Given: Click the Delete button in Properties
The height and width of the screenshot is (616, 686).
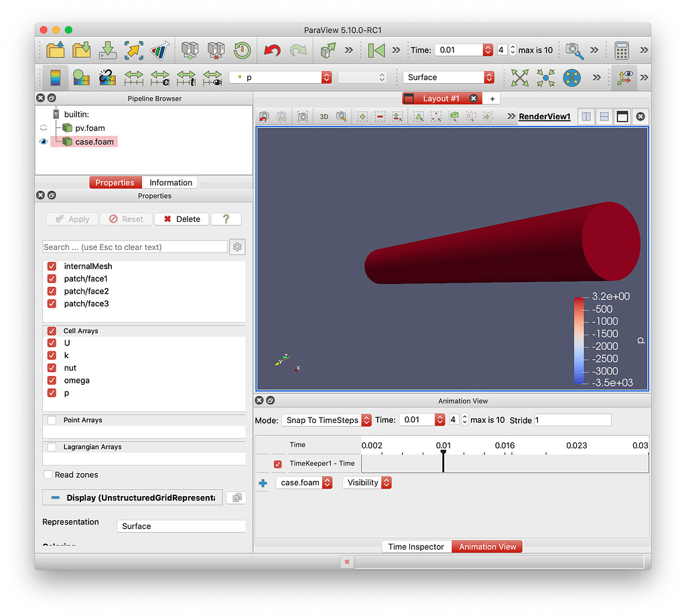Looking at the screenshot, I should (181, 219).
